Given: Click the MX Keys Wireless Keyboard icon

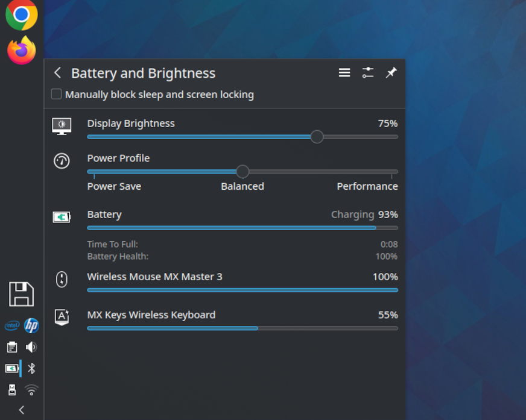Looking at the screenshot, I should [x=61, y=317].
